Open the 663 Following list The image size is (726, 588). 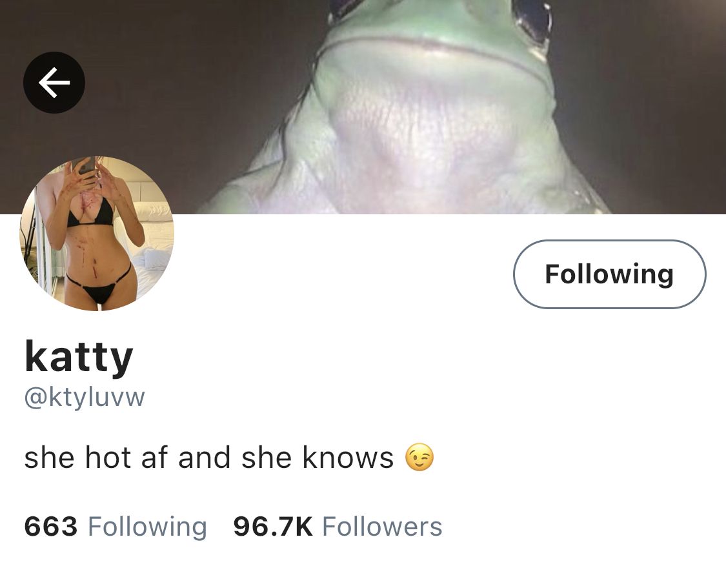pos(116,527)
